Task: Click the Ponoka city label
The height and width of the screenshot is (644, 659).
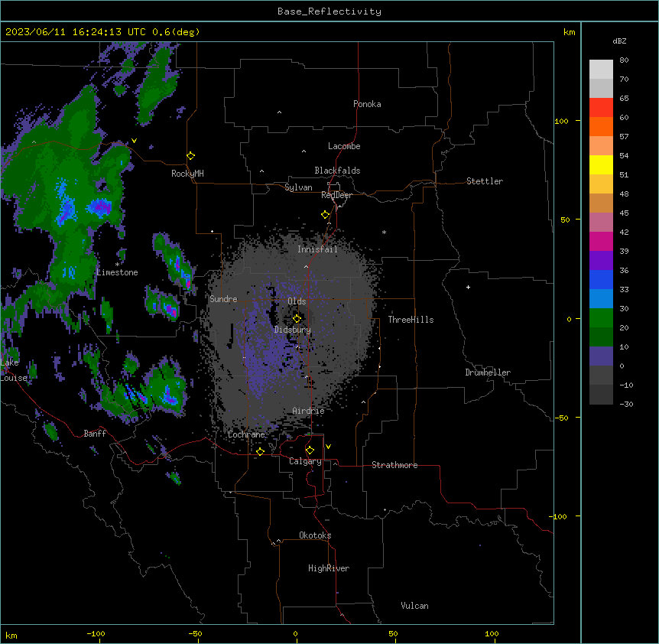Action: point(367,104)
